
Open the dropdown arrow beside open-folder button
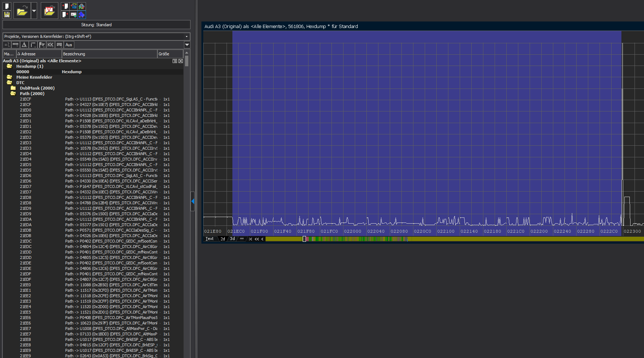pyautogui.click(x=34, y=11)
